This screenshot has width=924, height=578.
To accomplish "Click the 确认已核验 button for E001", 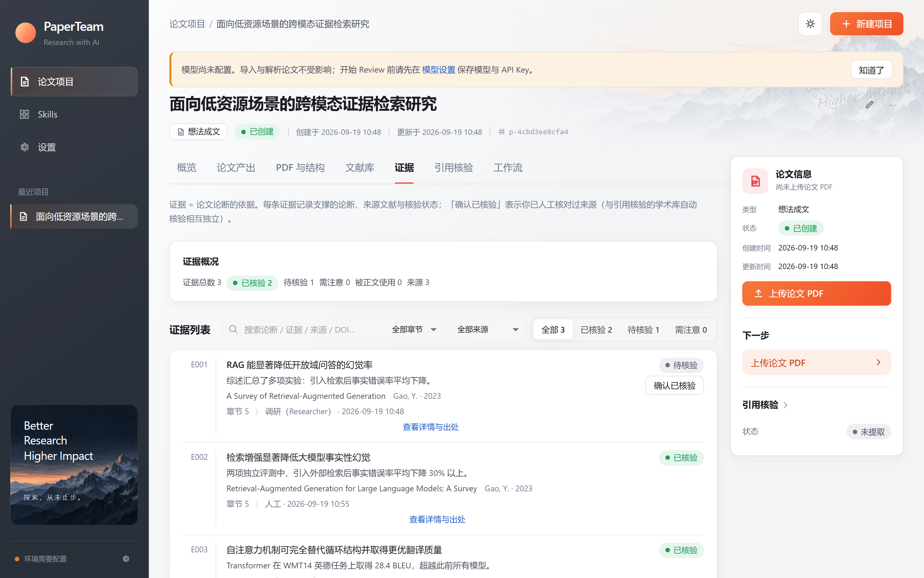I will point(674,385).
